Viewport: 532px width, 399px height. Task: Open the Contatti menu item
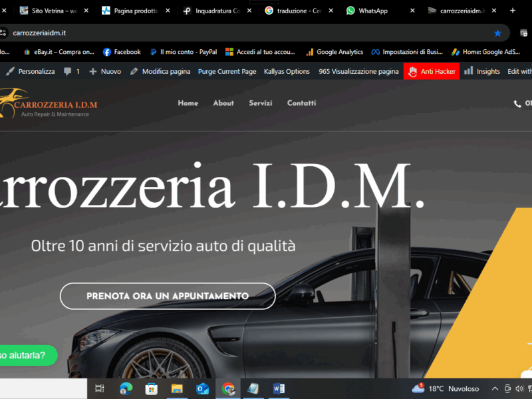pyautogui.click(x=301, y=103)
